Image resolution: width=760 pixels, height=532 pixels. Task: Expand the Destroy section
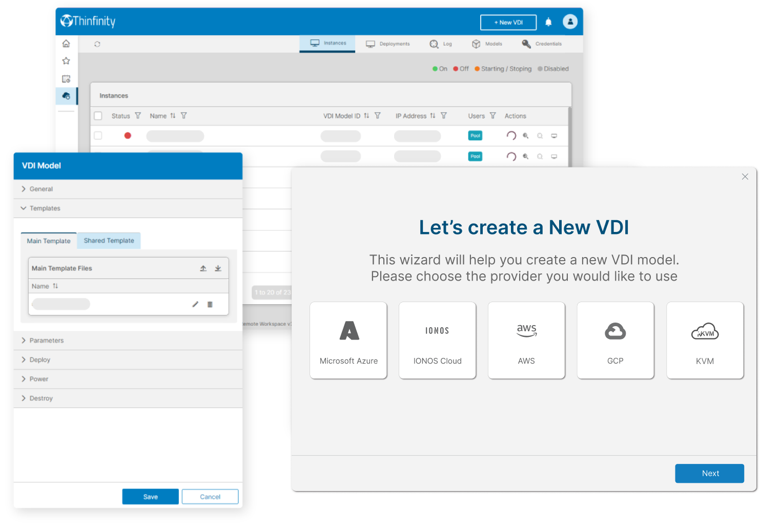click(128, 398)
